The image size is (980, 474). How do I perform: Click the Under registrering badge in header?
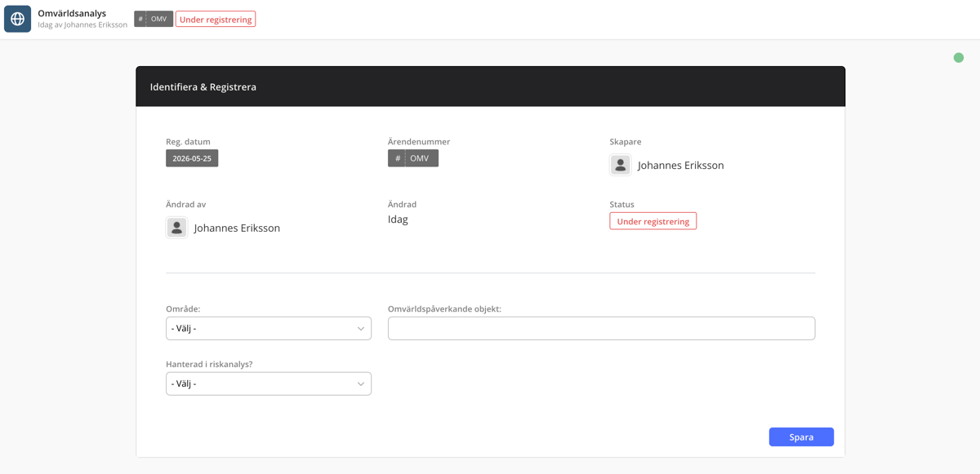coord(216,19)
